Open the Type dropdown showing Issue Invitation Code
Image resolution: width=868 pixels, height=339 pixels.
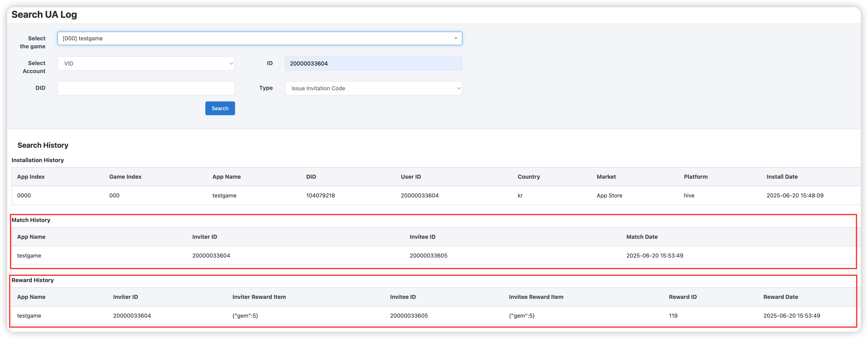click(x=373, y=88)
